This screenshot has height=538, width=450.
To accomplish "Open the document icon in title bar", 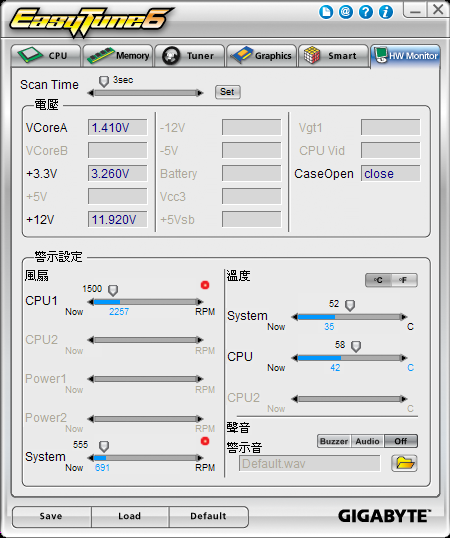I will 326,12.
